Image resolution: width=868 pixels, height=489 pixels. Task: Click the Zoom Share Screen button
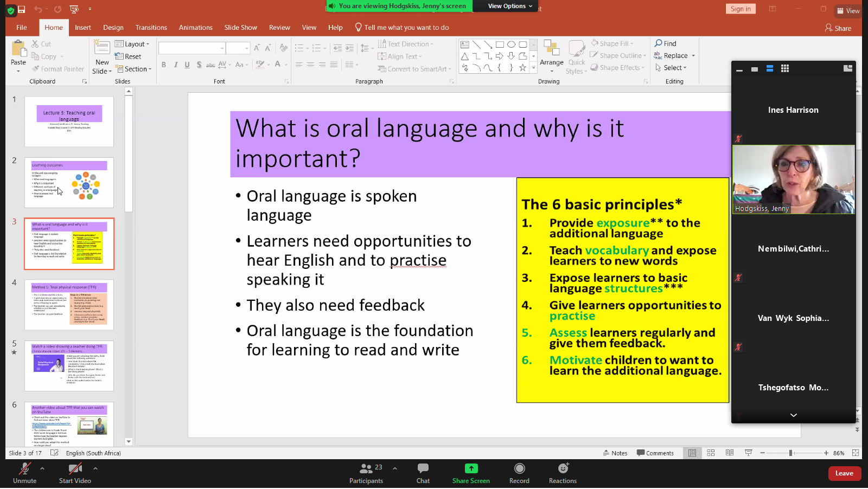(471, 473)
